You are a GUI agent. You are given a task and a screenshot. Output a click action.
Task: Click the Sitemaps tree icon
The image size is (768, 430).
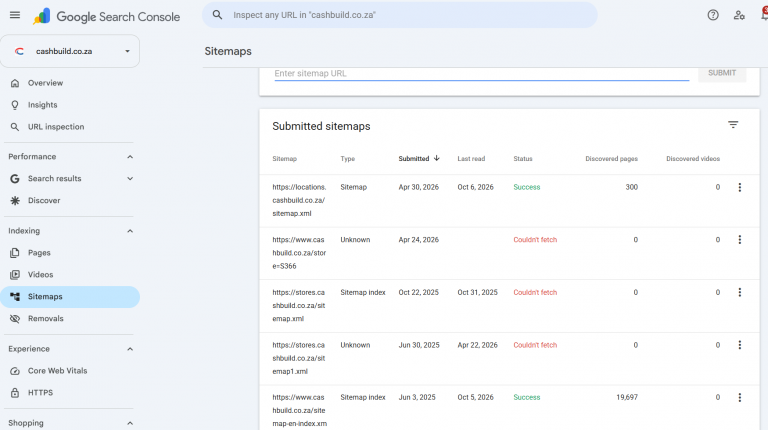pyautogui.click(x=15, y=297)
